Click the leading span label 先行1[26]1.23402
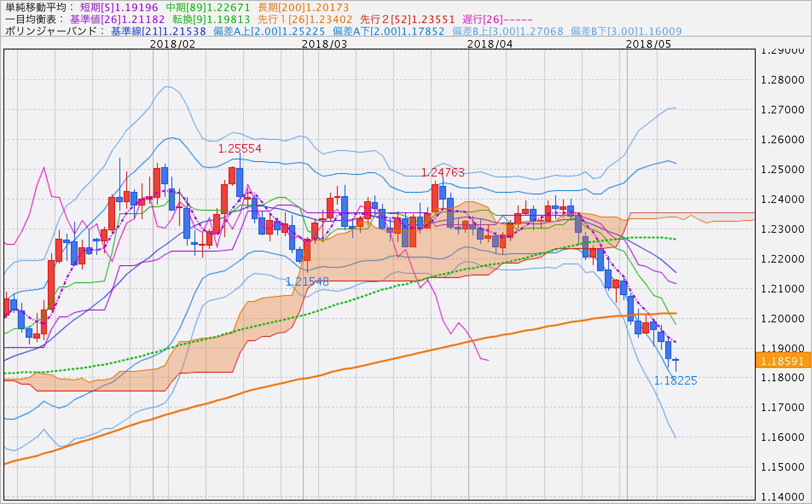Screen dimensions: 812x504 [x=305, y=19]
